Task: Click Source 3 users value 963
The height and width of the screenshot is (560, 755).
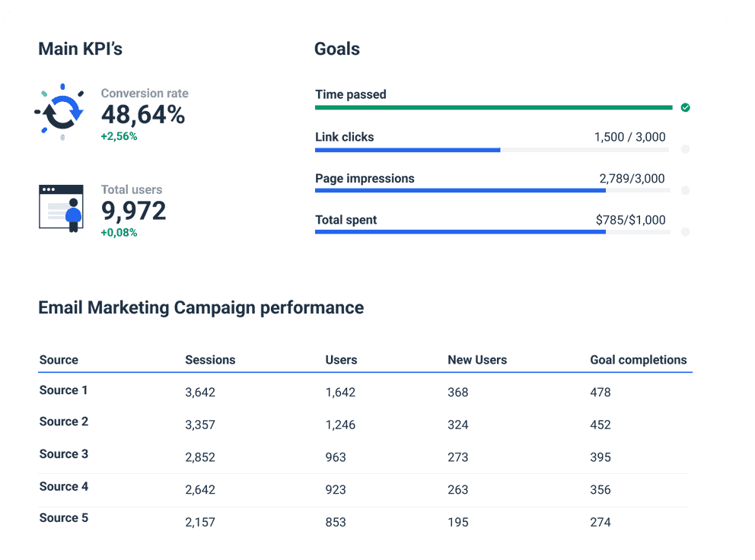Action: click(336, 457)
